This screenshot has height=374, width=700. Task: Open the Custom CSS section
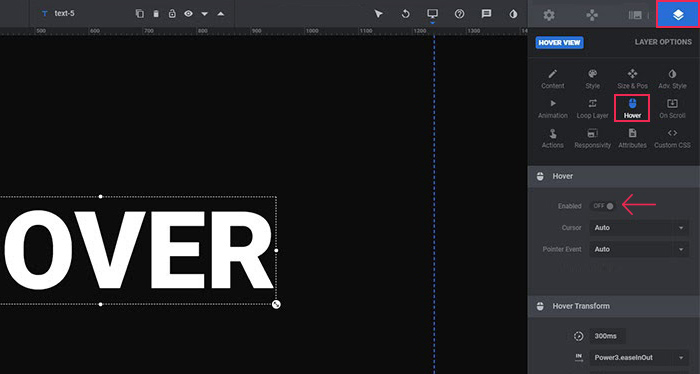672,139
